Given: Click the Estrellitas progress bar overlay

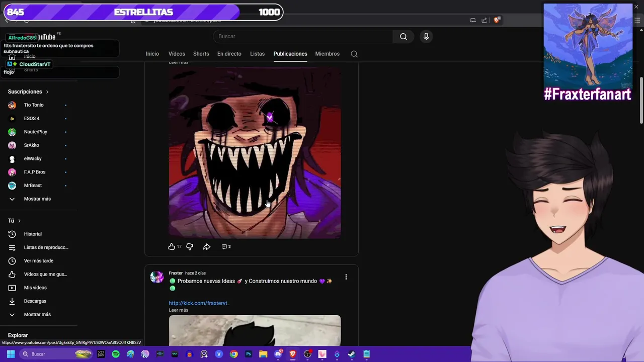Looking at the screenshot, I should click(x=143, y=12).
